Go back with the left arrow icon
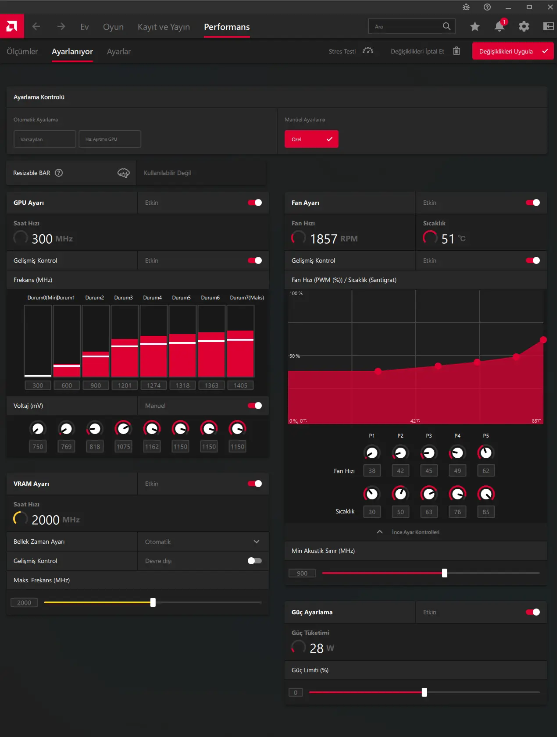The image size is (560, 737). [x=36, y=27]
